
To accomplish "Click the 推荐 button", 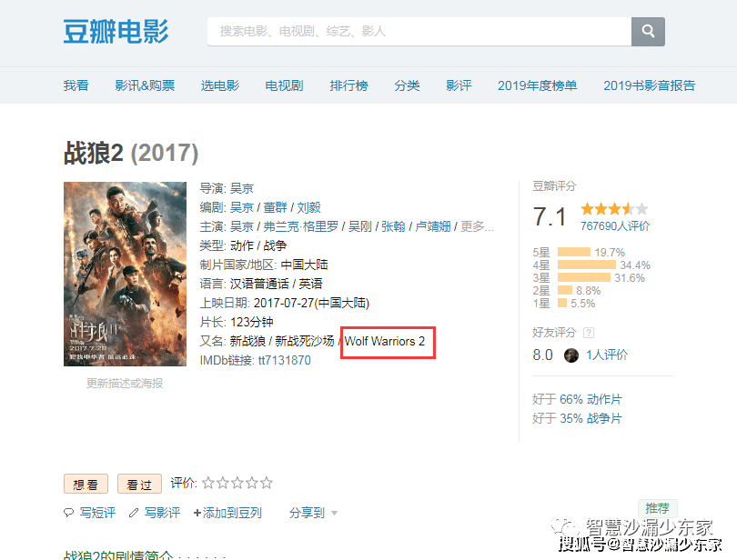I will pyautogui.click(x=658, y=508).
